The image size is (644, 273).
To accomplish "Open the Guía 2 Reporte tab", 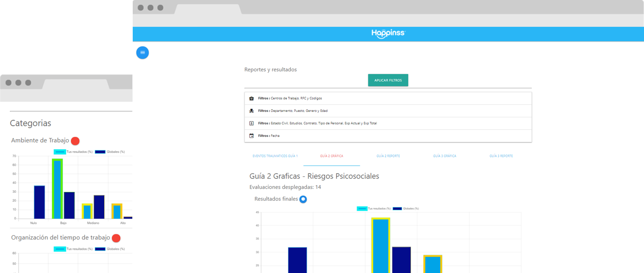I will point(388,156).
